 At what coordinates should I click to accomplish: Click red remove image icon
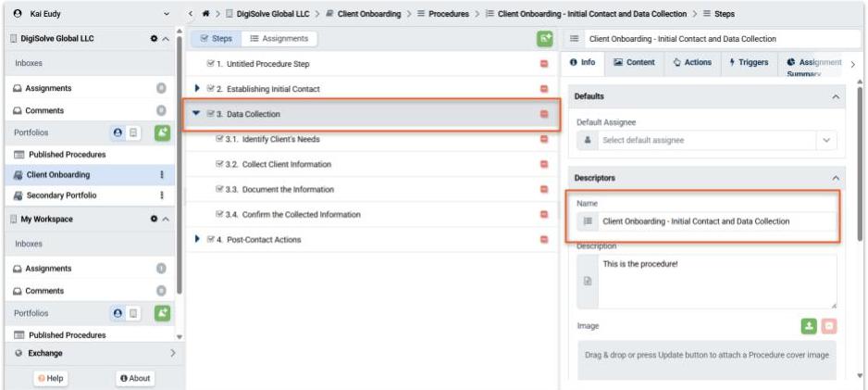point(828,327)
